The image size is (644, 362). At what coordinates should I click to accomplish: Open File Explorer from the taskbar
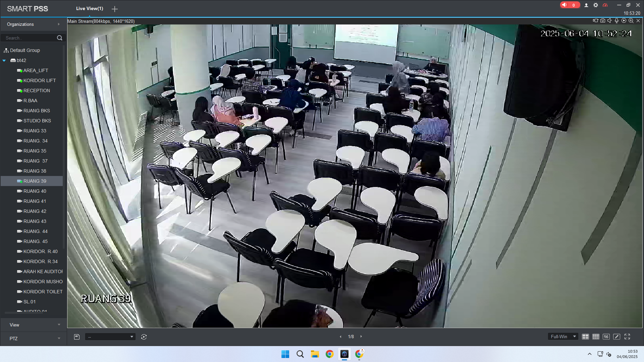coord(315,354)
